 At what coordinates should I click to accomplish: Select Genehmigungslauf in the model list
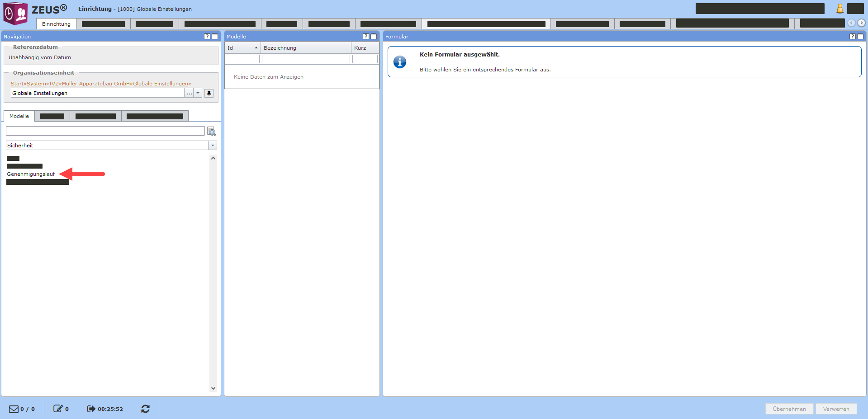[x=31, y=174]
